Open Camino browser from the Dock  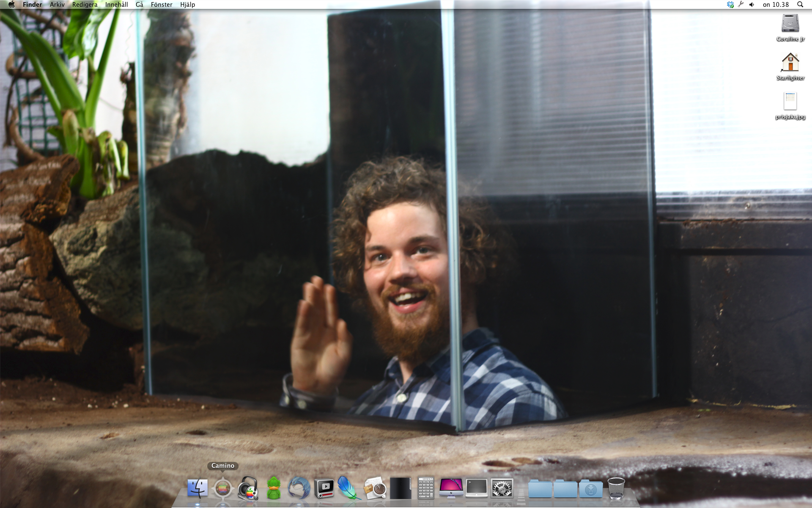223,489
